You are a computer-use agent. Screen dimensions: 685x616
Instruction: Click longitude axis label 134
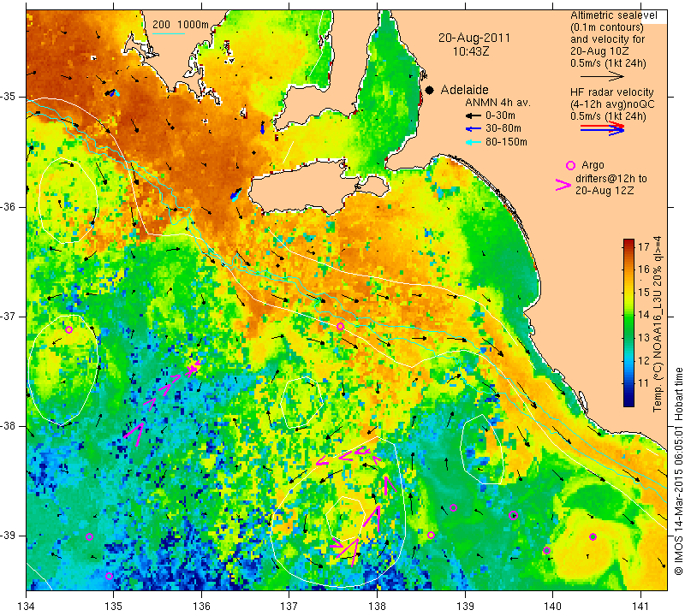pos(27,607)
